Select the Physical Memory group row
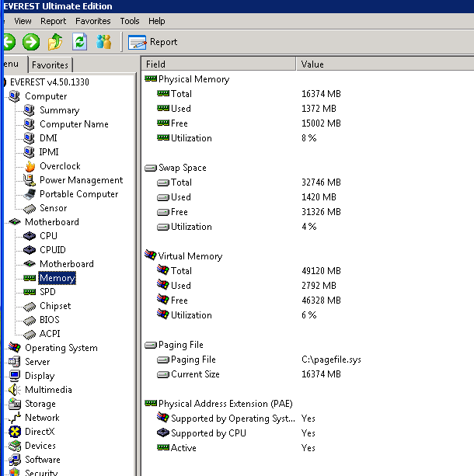 187,79
